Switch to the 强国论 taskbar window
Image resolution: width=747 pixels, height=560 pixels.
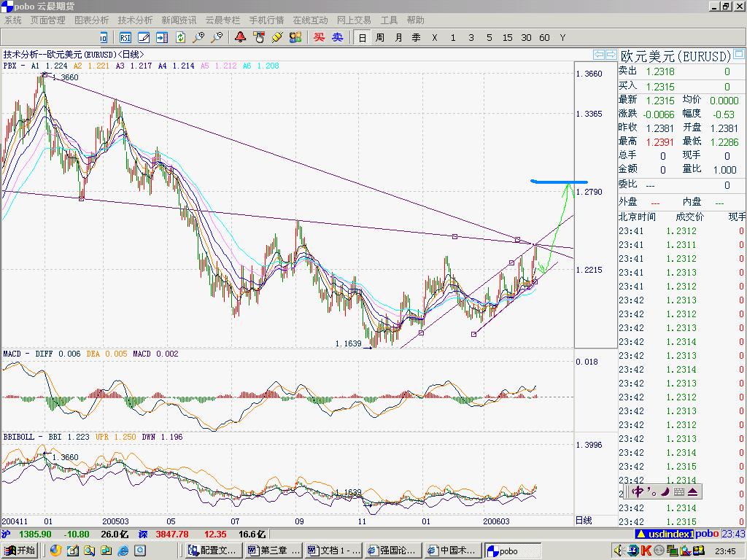click(392, 551)
